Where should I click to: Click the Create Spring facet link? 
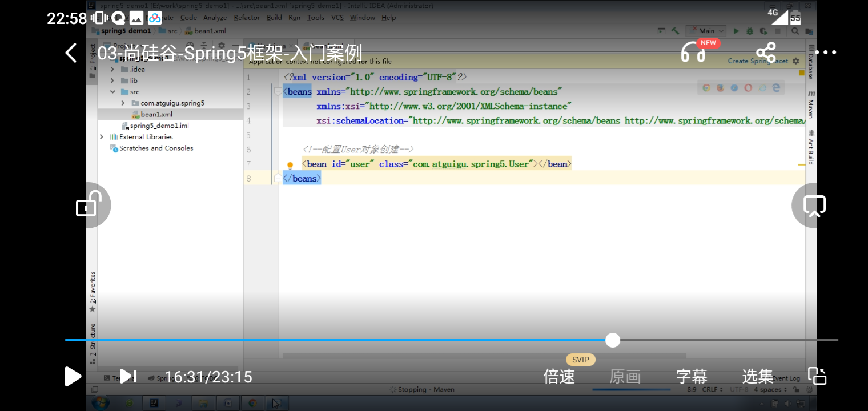pyautogui.click(x=758, y=61)
